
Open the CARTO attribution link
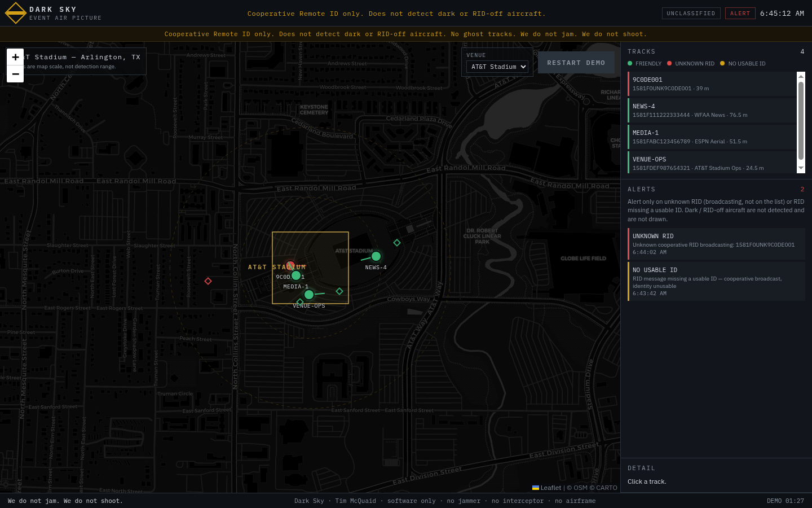607,488
